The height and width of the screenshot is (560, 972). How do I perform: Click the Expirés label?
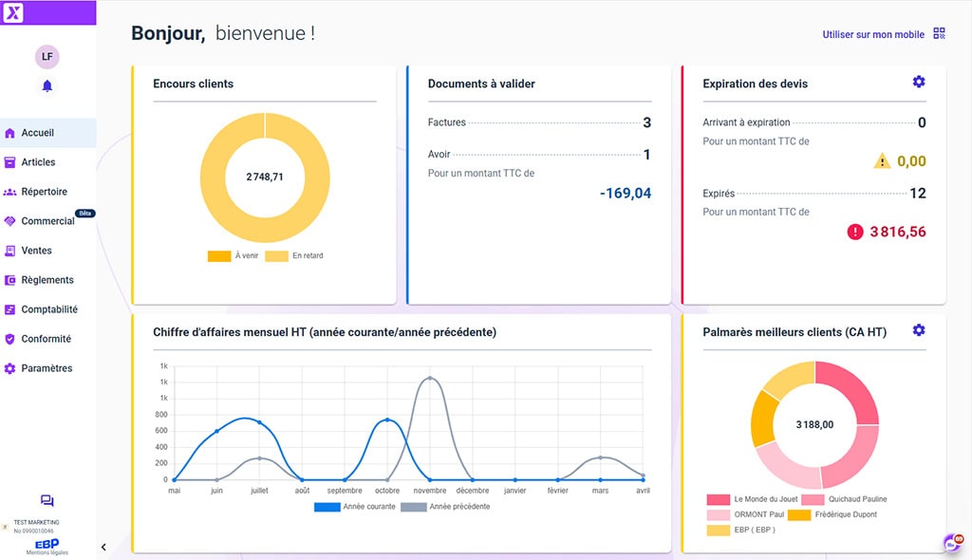click(x=719, y=194)
